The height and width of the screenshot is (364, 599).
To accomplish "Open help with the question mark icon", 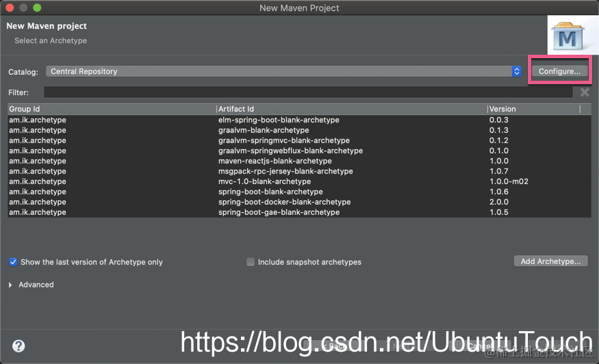I will 18,346.
